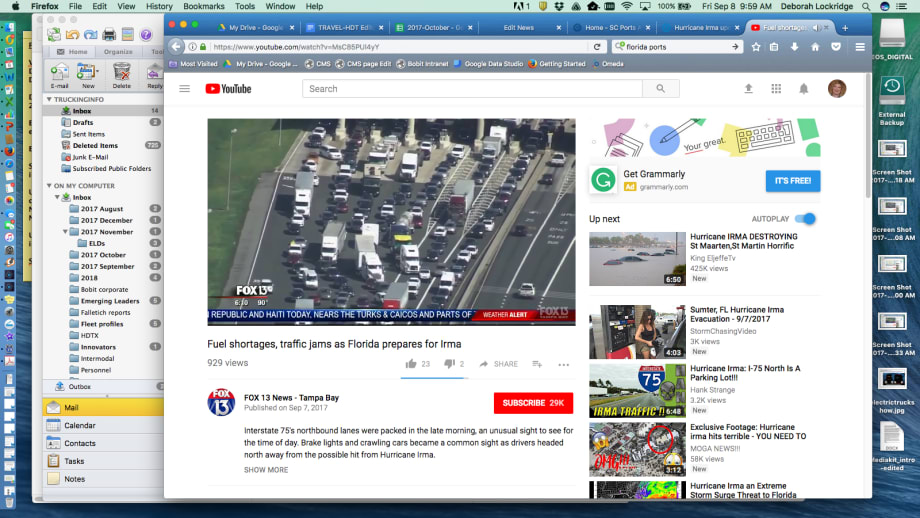
Task: Open the Bookmarks menu in menu bar
Action: (x=204, y=6)
